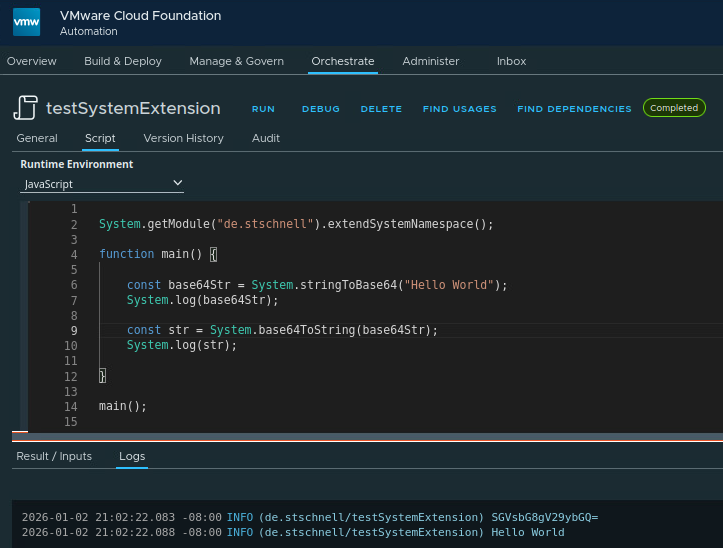Run the testSystemExtension action
Viewport: 723px width, 548px height.
(x=263, y=109)
